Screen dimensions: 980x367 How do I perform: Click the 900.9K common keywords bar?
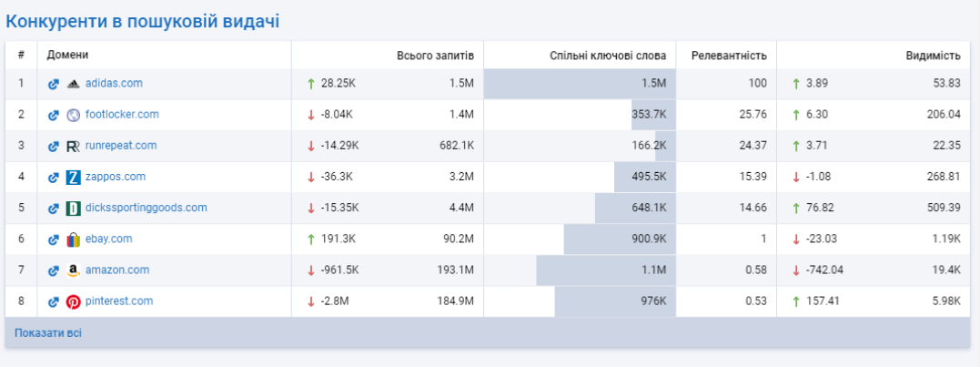(x=620, y=240)
